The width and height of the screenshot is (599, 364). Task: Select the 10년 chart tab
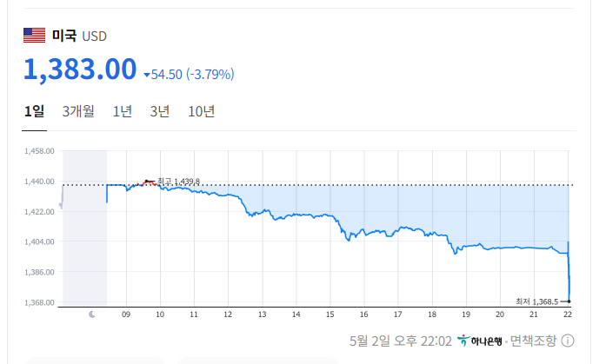coord(201,111)
